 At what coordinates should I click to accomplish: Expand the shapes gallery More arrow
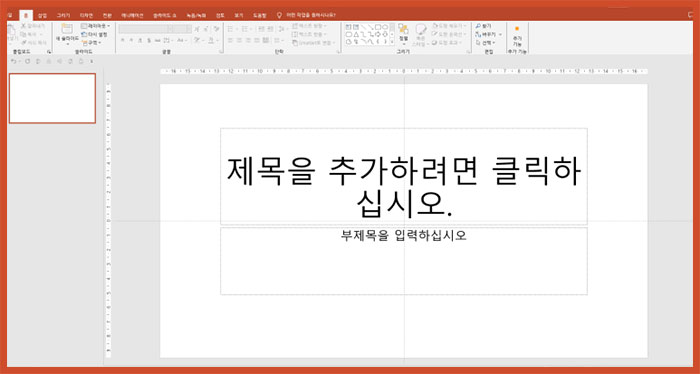392,41
